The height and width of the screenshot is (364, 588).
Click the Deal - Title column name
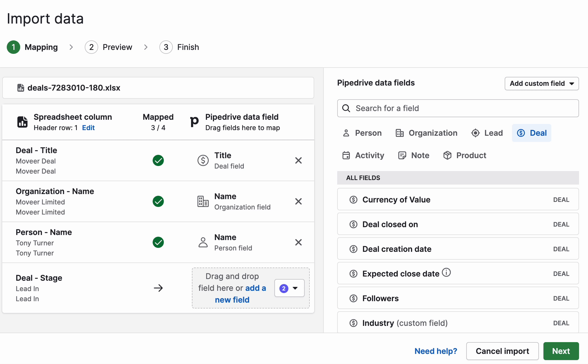[36, 150]
